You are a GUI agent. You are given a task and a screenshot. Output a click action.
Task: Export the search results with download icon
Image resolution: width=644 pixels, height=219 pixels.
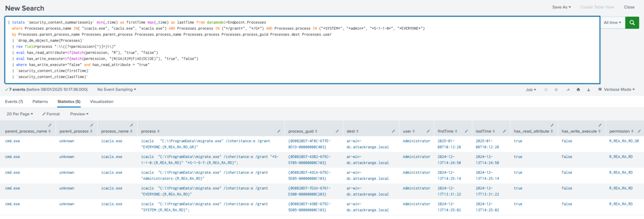[x=589, y=90]
